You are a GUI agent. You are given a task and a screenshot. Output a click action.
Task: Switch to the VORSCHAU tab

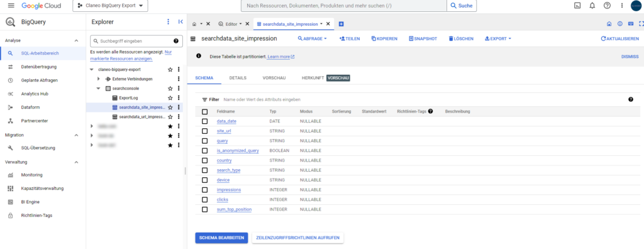click(x=274, y=78)
